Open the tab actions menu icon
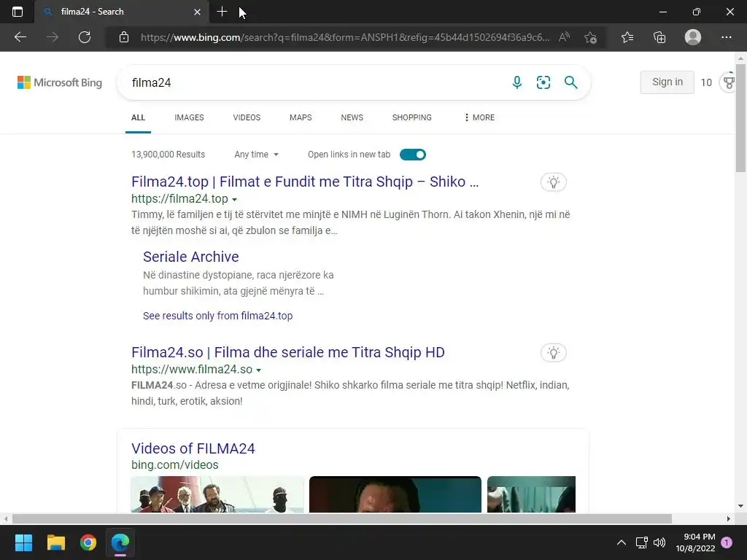Screen dimensions: 747x560 18,12
